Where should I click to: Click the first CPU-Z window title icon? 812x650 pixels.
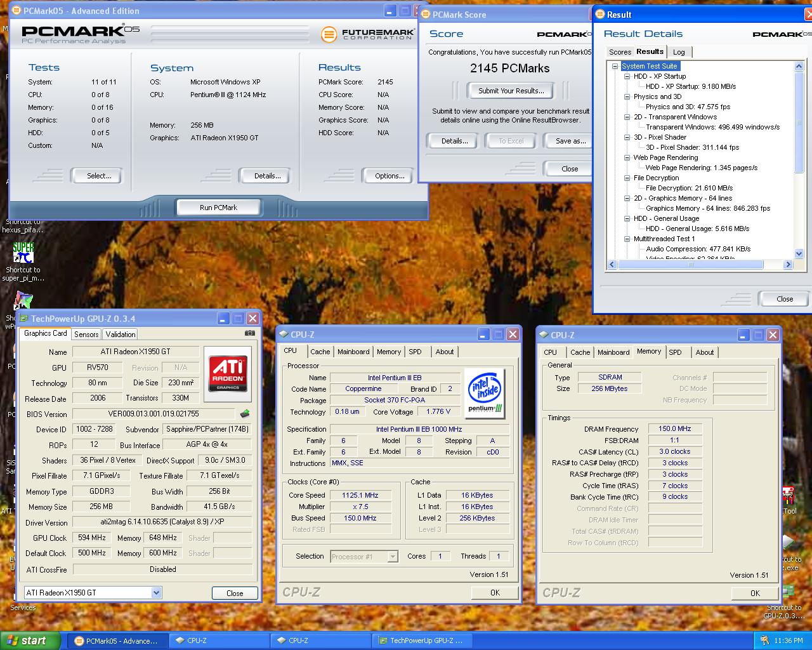pyautogui.click(x=284, y=335)
